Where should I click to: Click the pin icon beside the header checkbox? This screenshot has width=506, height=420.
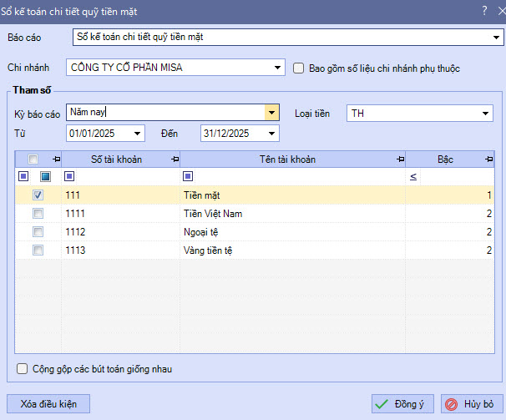coord(56,159)
